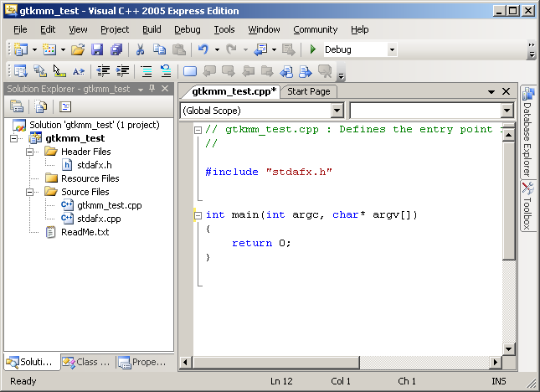Open the Global Scope dropdown
Screen dimensions: 540x392
point(337,111)
